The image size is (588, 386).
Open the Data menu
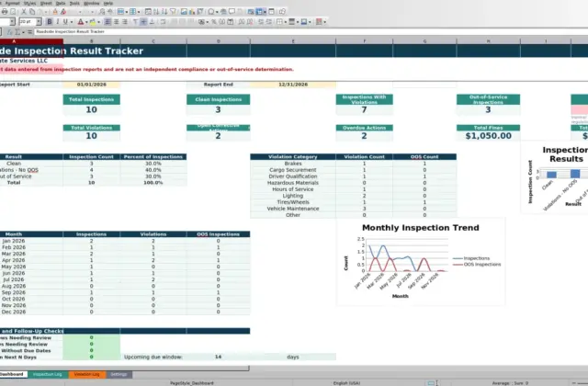(x=61, y=4)
